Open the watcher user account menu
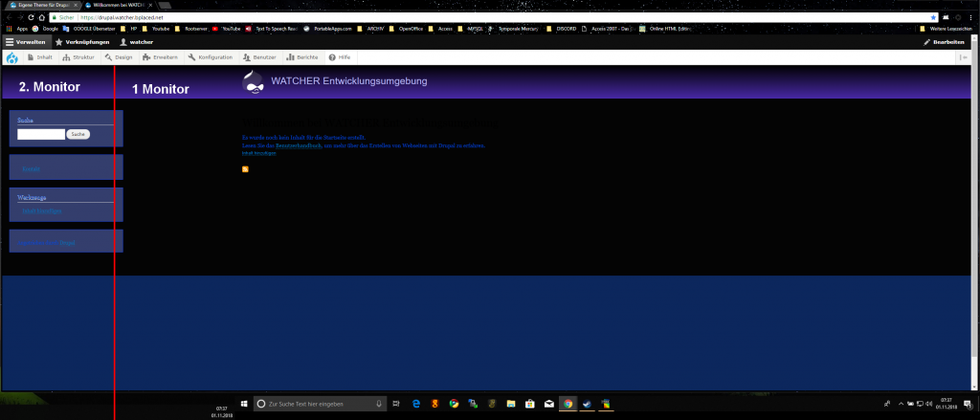Screen dimensions: 980x420 pos(137,42)
